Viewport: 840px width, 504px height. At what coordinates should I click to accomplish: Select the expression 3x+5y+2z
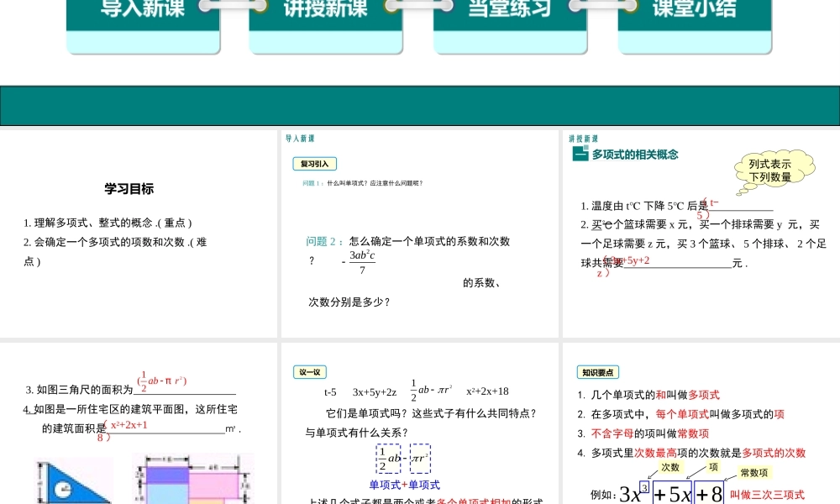(x=375, y=392)
